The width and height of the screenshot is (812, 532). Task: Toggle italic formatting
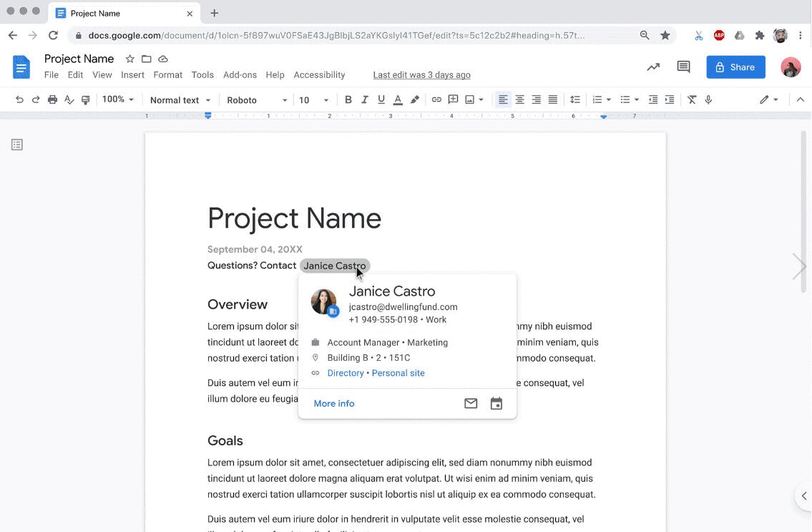click(x=365, y=100)
